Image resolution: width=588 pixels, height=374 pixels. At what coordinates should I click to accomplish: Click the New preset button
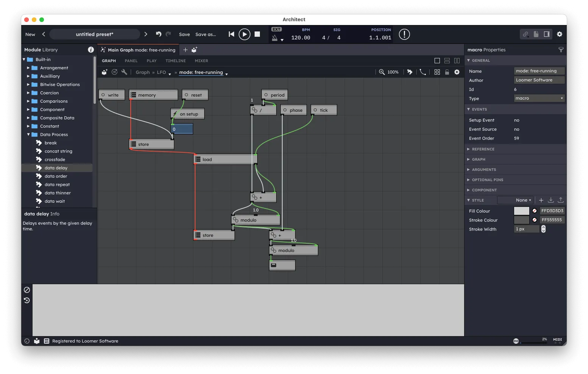(30, 34)
